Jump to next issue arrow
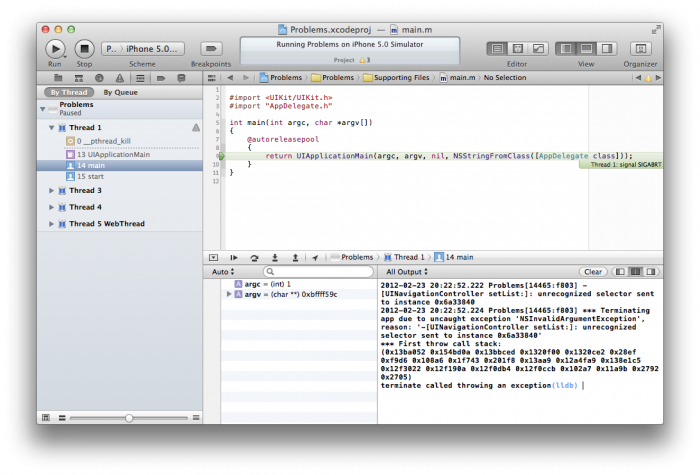 (658, 78)
